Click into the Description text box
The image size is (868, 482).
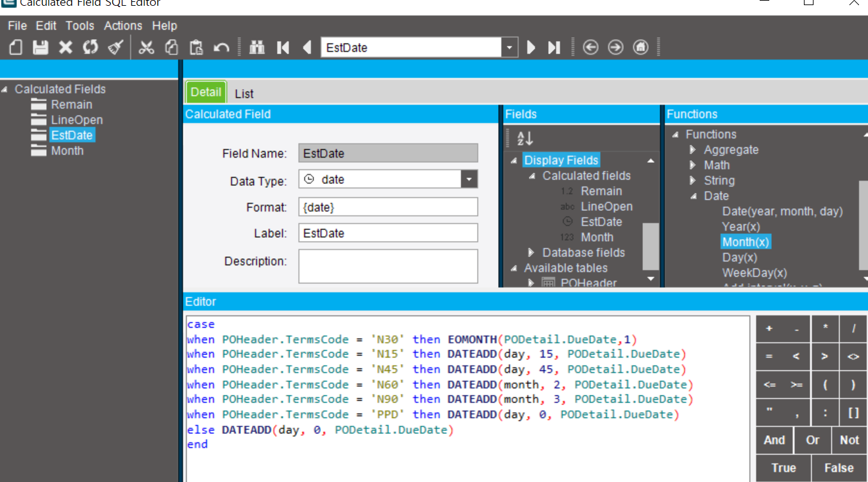[x=388, y=266]
